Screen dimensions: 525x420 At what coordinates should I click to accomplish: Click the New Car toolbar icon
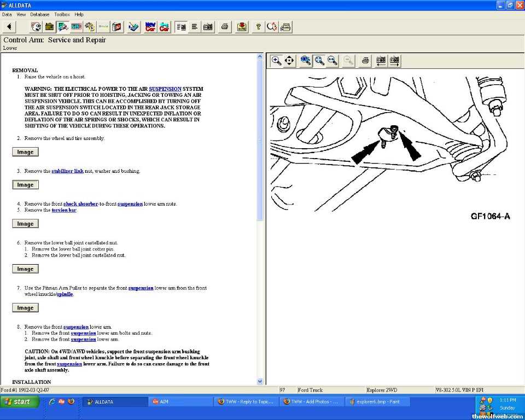tap(150, 26)
